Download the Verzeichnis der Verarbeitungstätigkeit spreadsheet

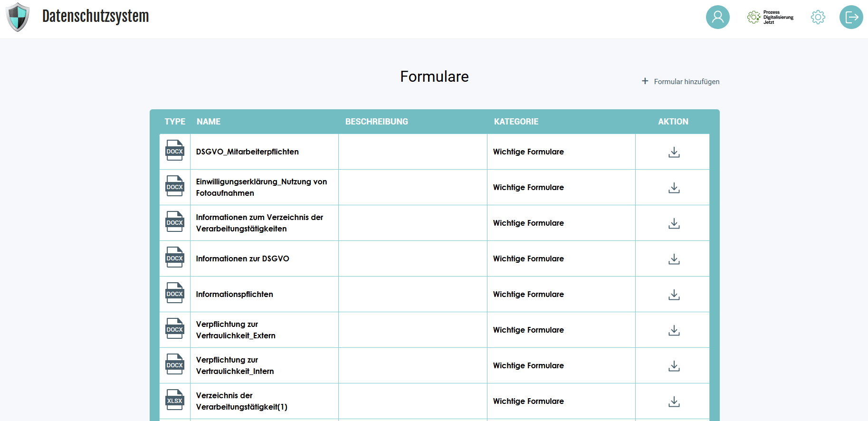point(674,402)
